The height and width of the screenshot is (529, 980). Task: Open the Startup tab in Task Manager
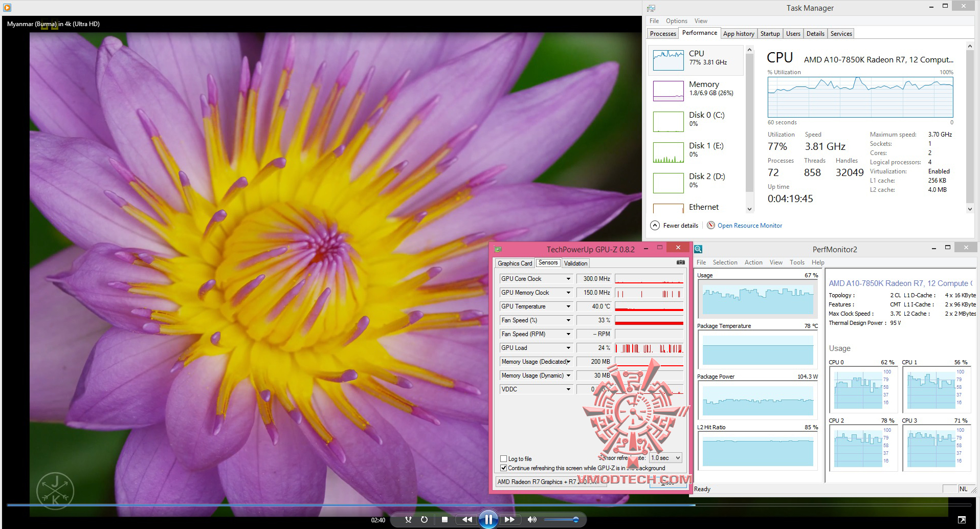tap(770, 34)
